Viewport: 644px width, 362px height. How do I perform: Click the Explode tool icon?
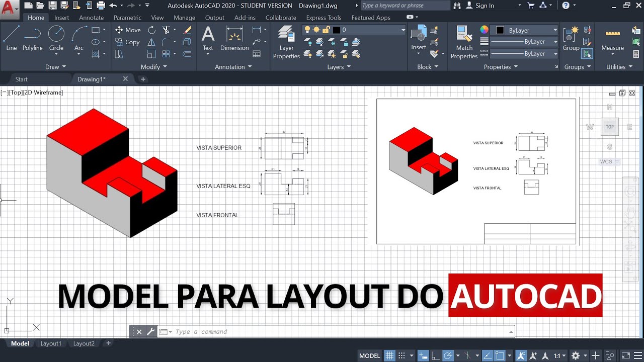click(187, 42)
